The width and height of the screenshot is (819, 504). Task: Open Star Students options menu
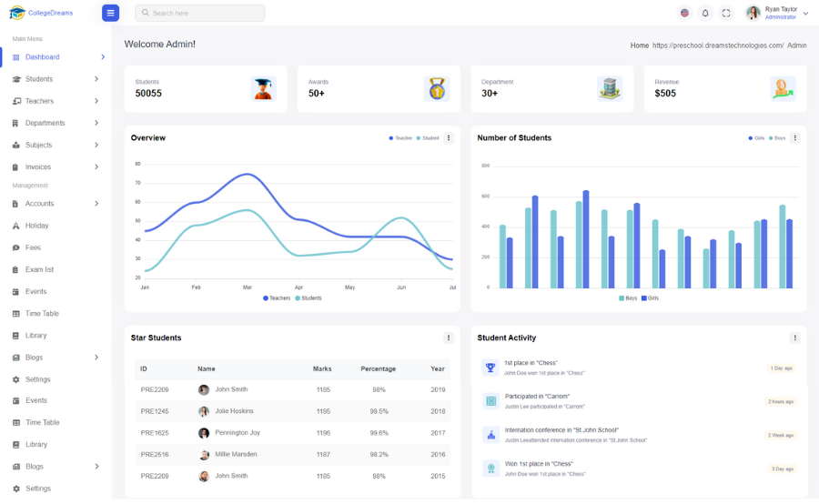[449, 338]
